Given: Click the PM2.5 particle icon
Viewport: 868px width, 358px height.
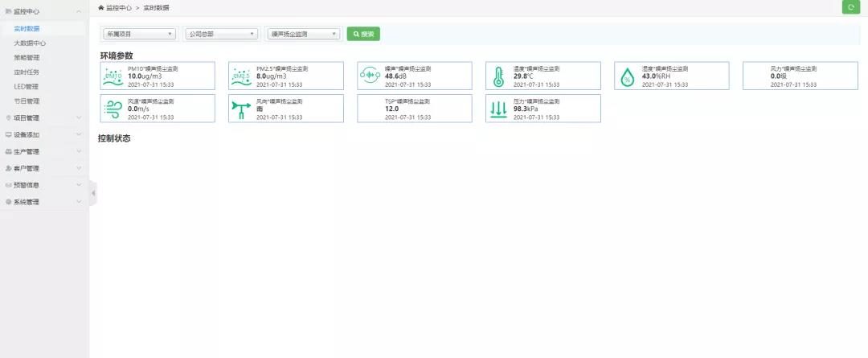Looking at the screenshot, I should pyautogui.click(x=241, y=76).
